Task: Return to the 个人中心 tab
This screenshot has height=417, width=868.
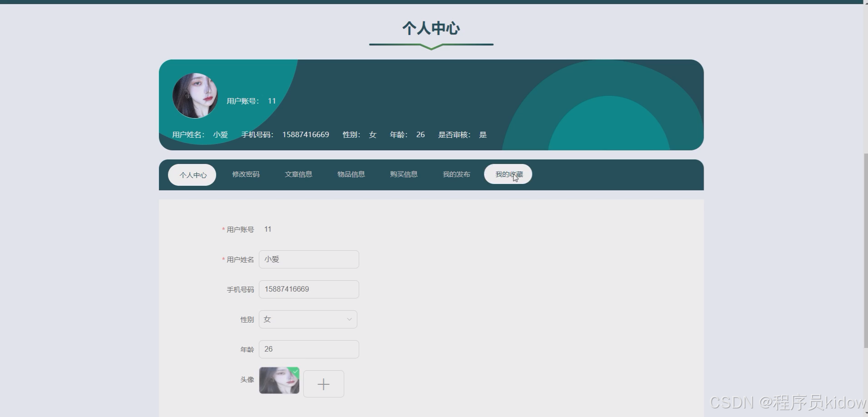Action: pyautogui.click(x=192, y=174)
